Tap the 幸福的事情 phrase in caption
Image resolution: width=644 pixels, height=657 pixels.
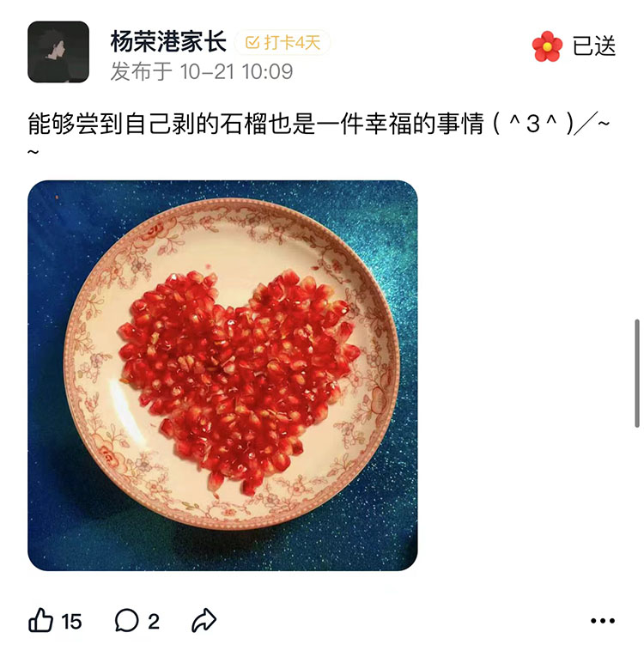(424, 124)
